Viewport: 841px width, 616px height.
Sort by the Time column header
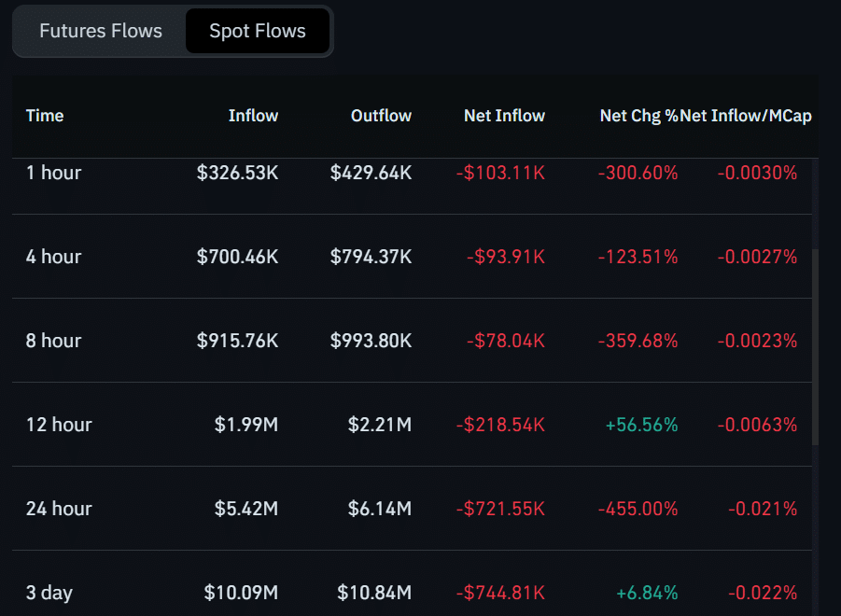[45, 116]
